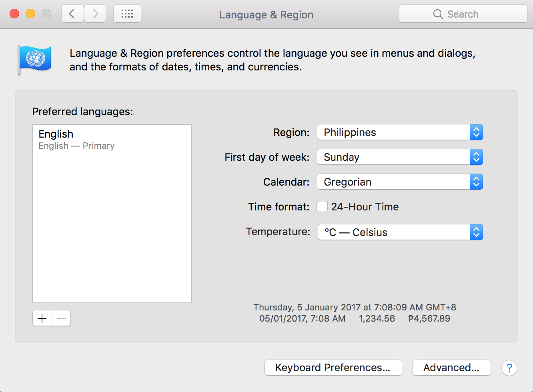This screenshot has width=533, height=392.
Task: Open Temperature dropdown showing Celsius
Action: [400, 232]
